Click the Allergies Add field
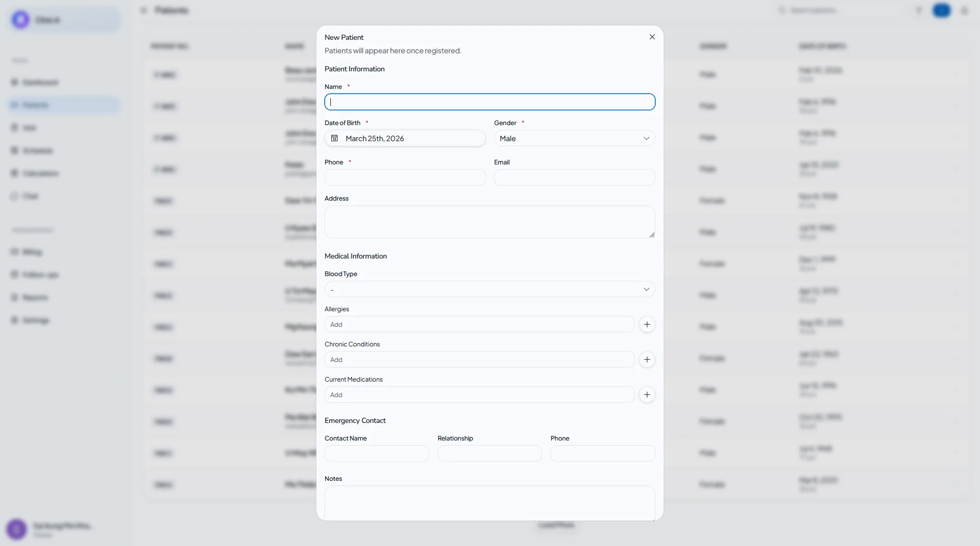The image size is (980, 546). (479, 324)
